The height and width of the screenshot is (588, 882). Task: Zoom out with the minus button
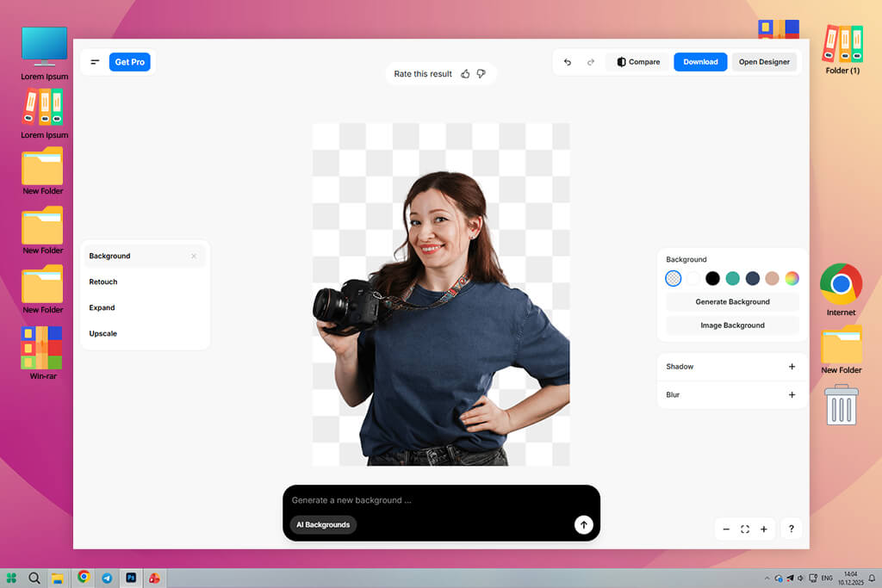(726, 529)
